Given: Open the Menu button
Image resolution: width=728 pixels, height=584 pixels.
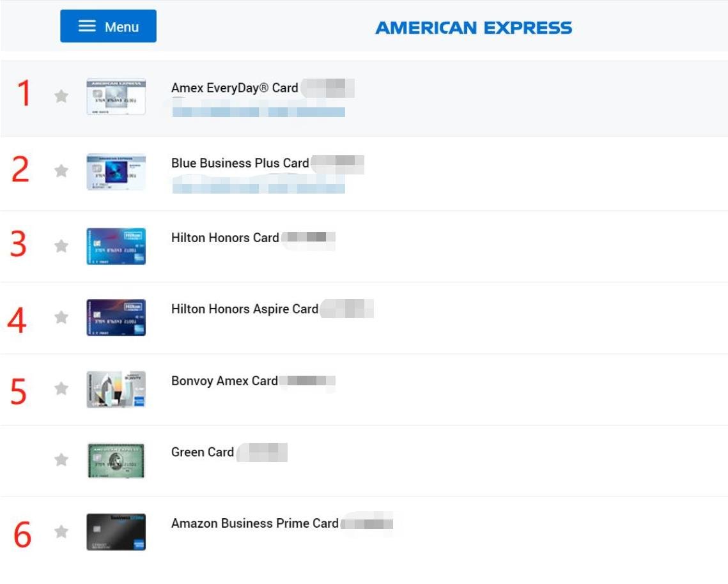Looking at the screenshot, I should click(108, 26).
